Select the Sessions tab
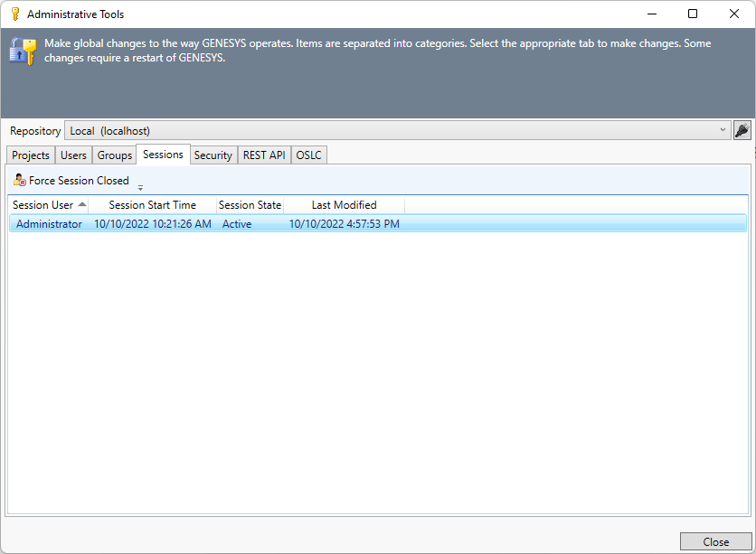 [163, 155]
